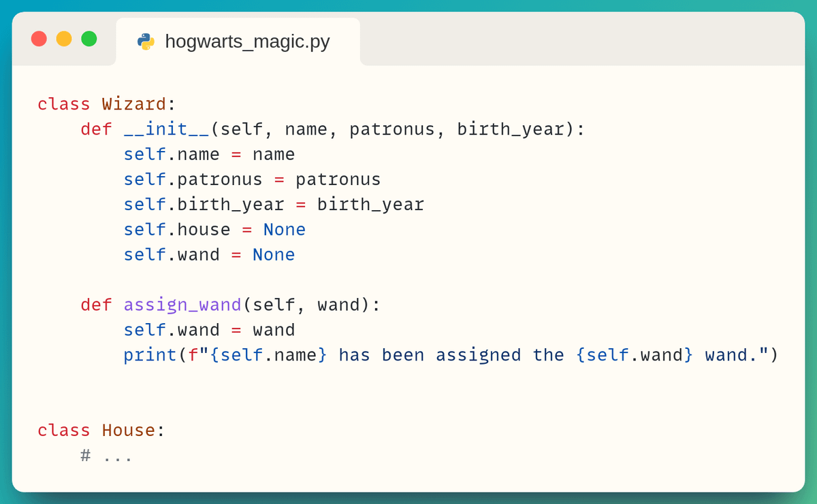Click the House class name

tap(128, 431)
